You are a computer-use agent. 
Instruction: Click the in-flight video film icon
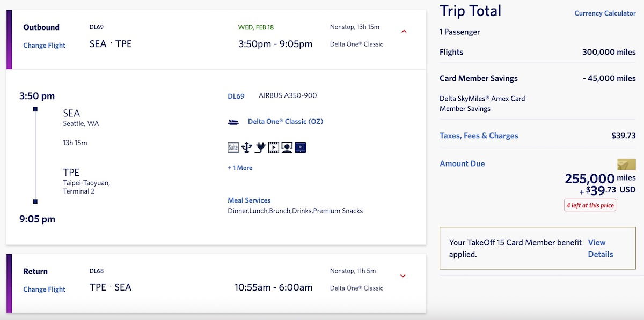click(x=274, y=147)
